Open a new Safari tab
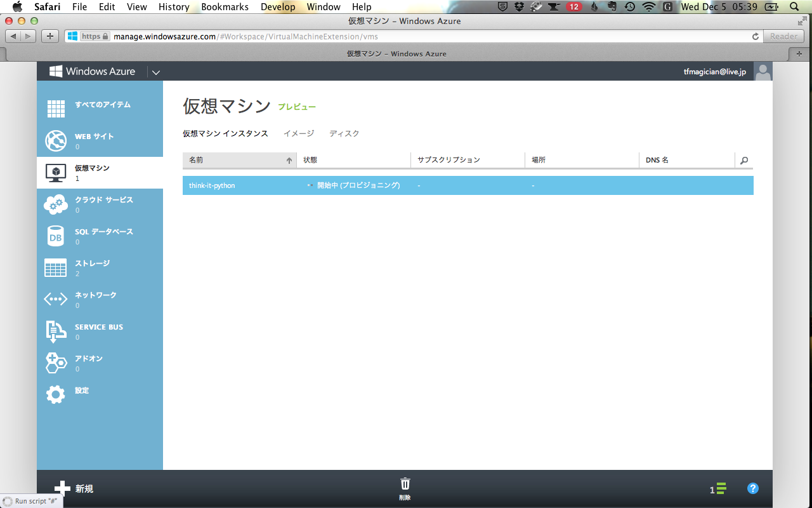Image resolution: width=812 pixels, height=508 pixels. (x=799, y=54)
